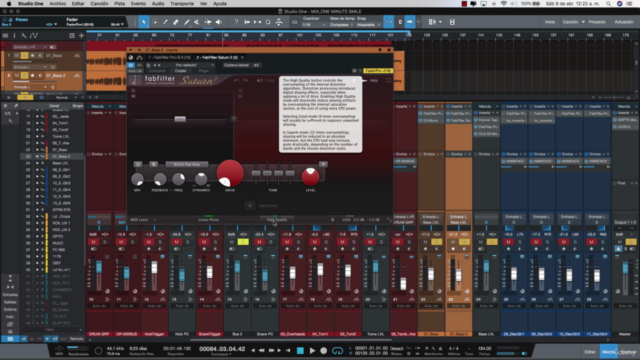Switch to the FabFilter Pro-Q 3 tab
This screenshot has width=640, height=360.
[x=169, y=58]
